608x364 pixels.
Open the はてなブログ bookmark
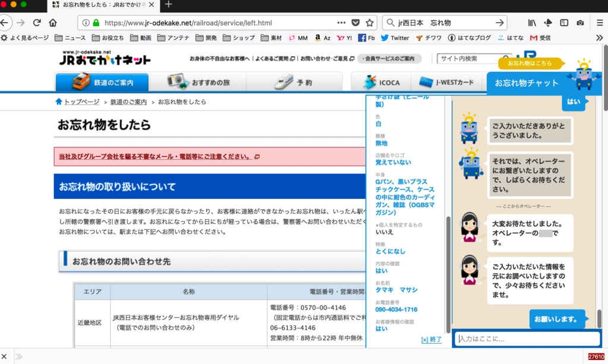pos(469,37)
